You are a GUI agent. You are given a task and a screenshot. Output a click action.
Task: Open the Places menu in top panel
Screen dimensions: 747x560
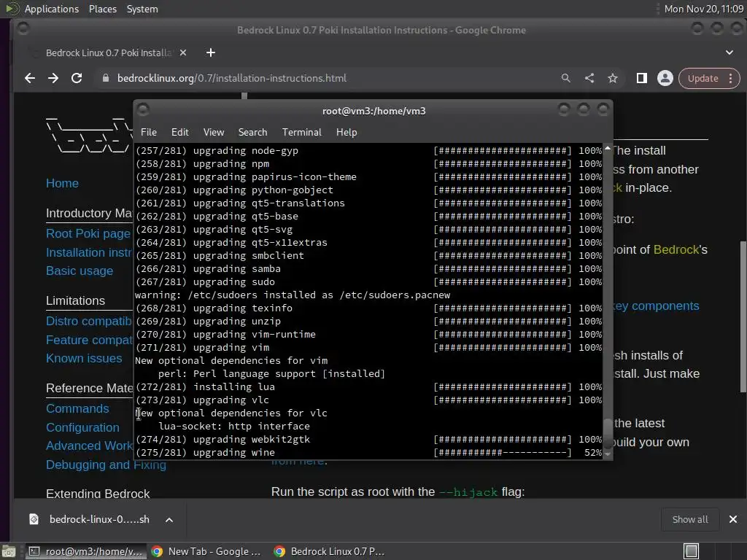[x=102, y=9]
